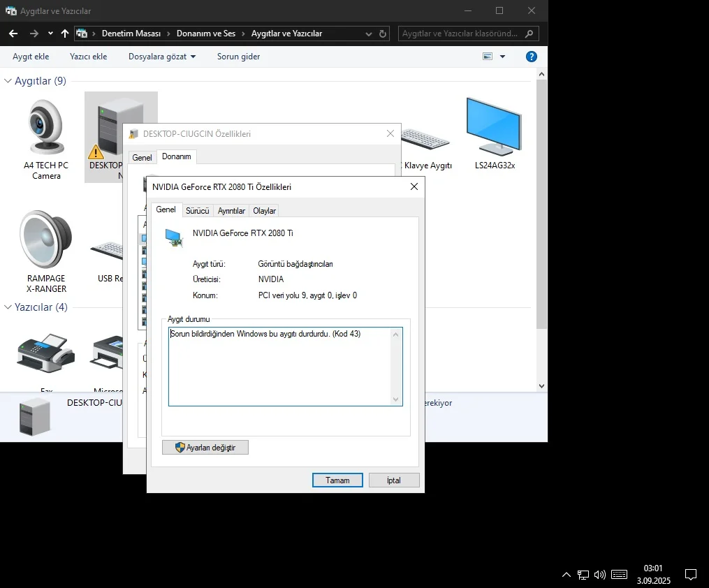
Task: Collapse the Yazıcılar (4) group
Action: click(8, 307)
